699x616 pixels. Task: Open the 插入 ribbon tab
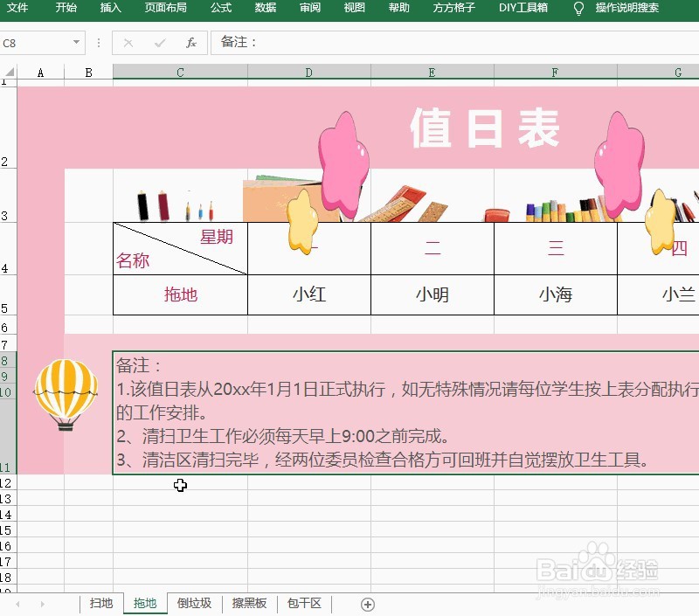(x=110, y=9)
